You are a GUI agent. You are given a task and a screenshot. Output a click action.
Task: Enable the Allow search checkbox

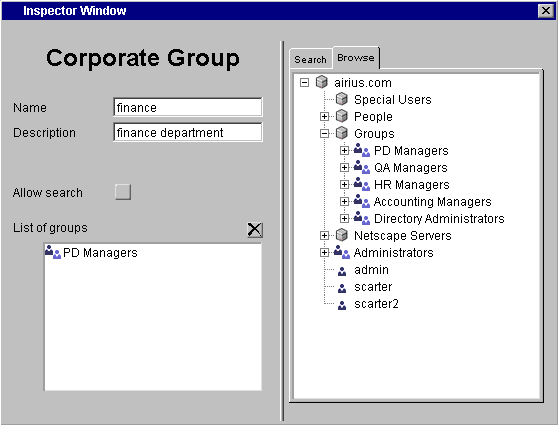(123, 192)
